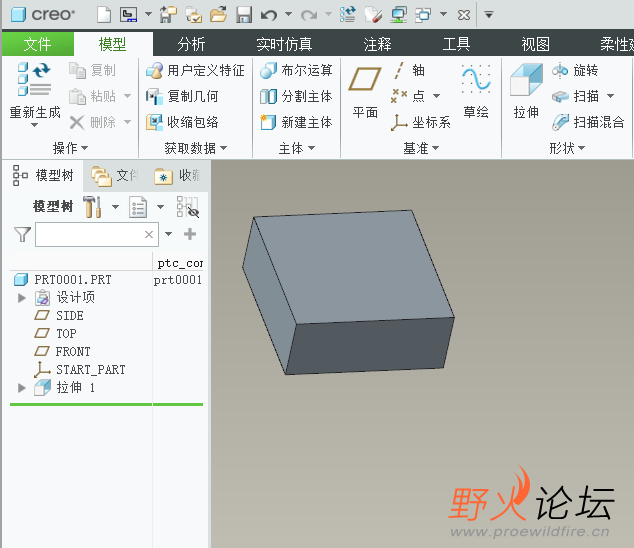Click the 重新生成 regenerate button
Image resolution: width=634 pixels, height=548 pixels.
point(35,95)
